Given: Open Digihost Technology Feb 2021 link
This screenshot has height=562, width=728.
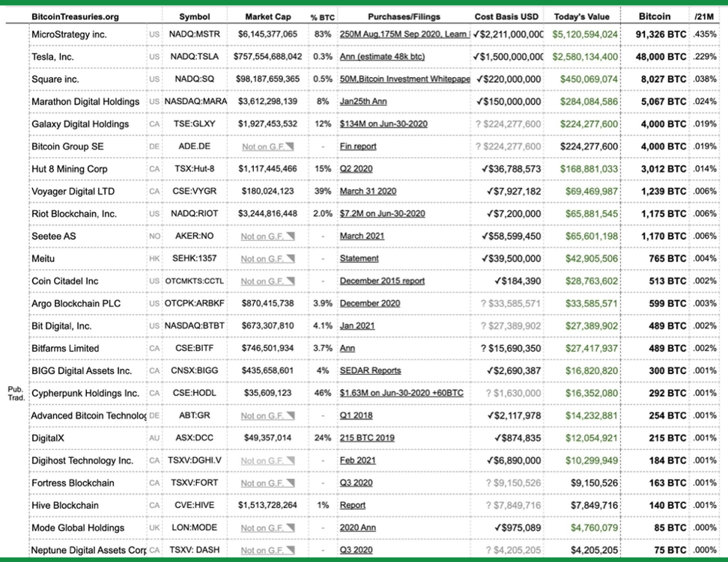Looking at the screenshot, I should tap(357, 460).
